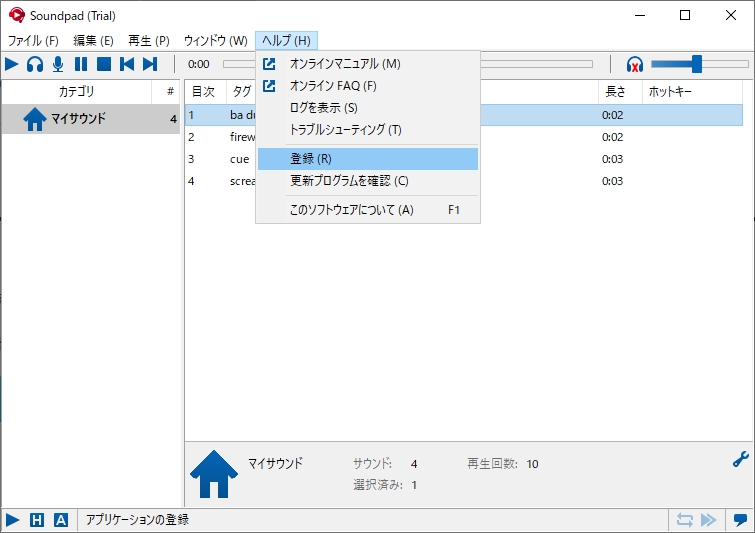Click the status bar play icon
Screen dimensions: 755x533
13,520
